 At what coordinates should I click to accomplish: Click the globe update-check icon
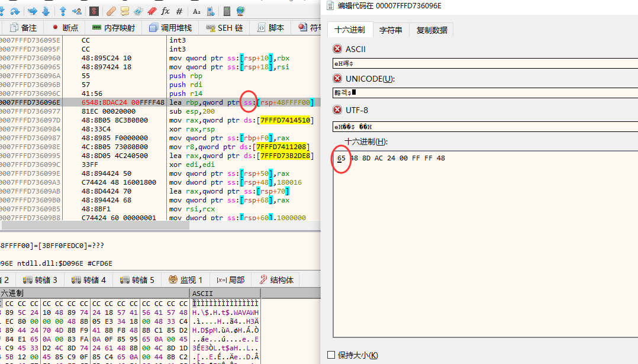[x=240, y=11]
